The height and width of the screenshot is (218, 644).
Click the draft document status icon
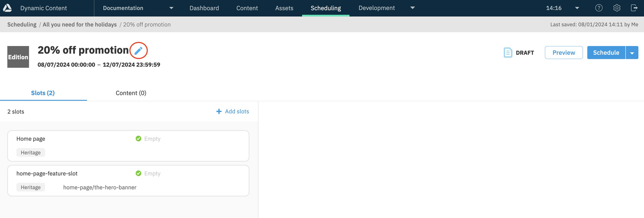(x=508, y=53)
